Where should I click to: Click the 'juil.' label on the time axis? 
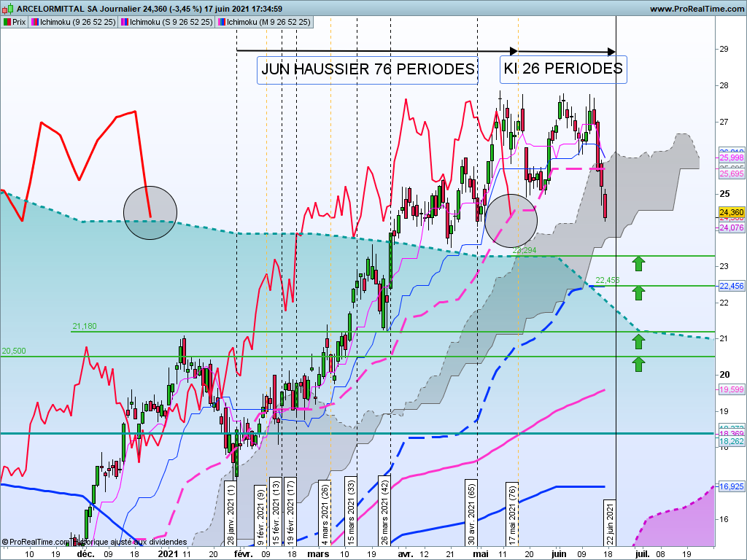pyautogui.click(x=642, y=554)
